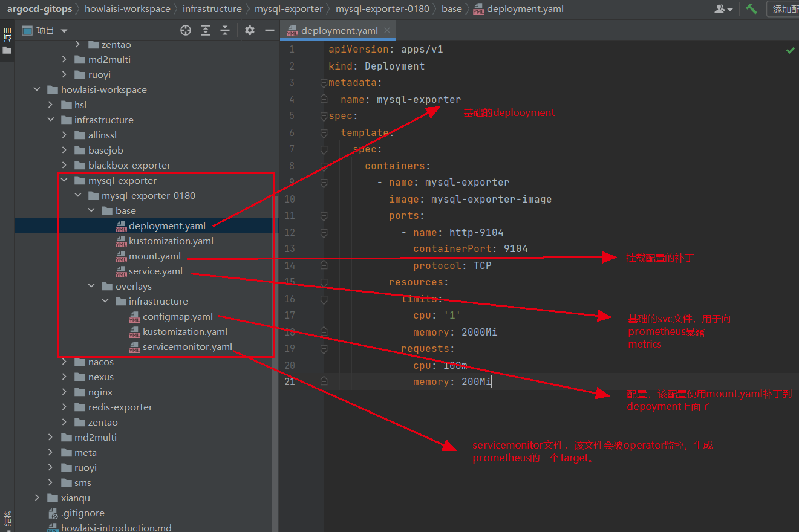Collapse the mysql-exporter folder

(65, 180)
